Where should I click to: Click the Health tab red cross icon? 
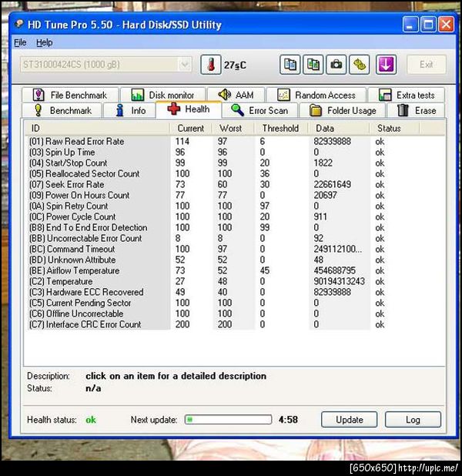pos(173,109)
